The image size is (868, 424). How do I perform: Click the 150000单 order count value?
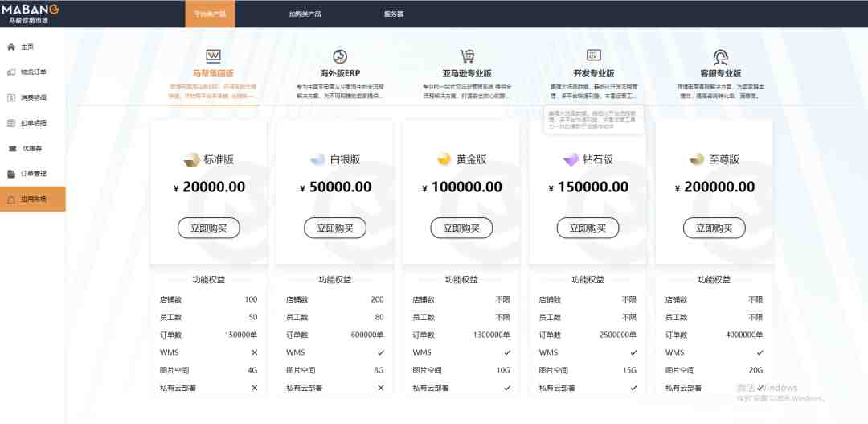coord(241,335)
